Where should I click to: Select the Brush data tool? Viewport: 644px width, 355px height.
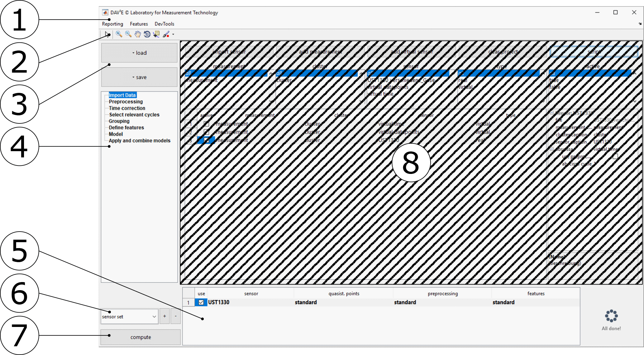166,34
